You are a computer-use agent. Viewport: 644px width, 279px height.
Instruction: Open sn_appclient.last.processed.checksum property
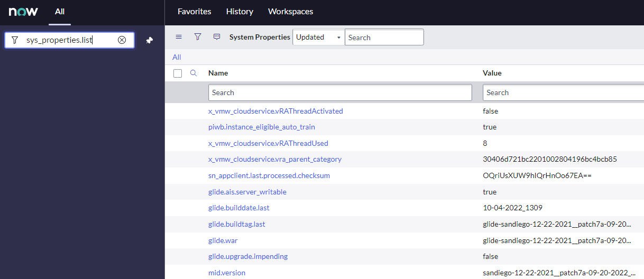pyautogui.click(x=269, y=175)
